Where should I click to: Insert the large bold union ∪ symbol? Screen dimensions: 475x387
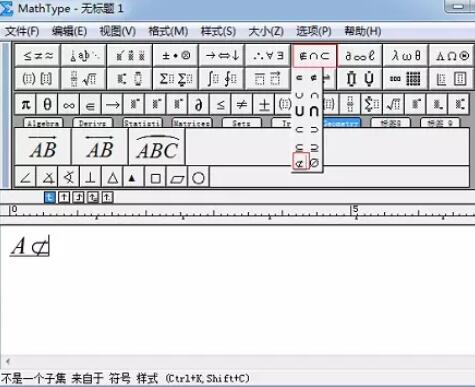(x=300, y=111)
